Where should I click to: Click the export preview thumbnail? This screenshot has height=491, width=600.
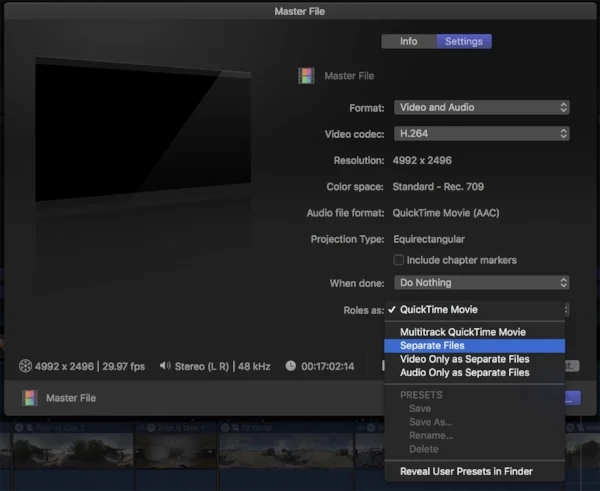(143, 129)
